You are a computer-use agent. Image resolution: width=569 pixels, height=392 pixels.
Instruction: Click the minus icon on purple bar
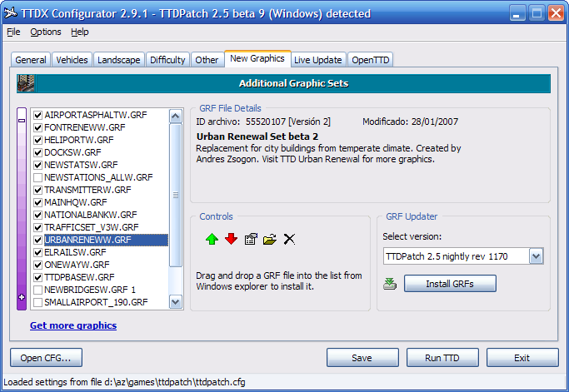tap(22, 120)
